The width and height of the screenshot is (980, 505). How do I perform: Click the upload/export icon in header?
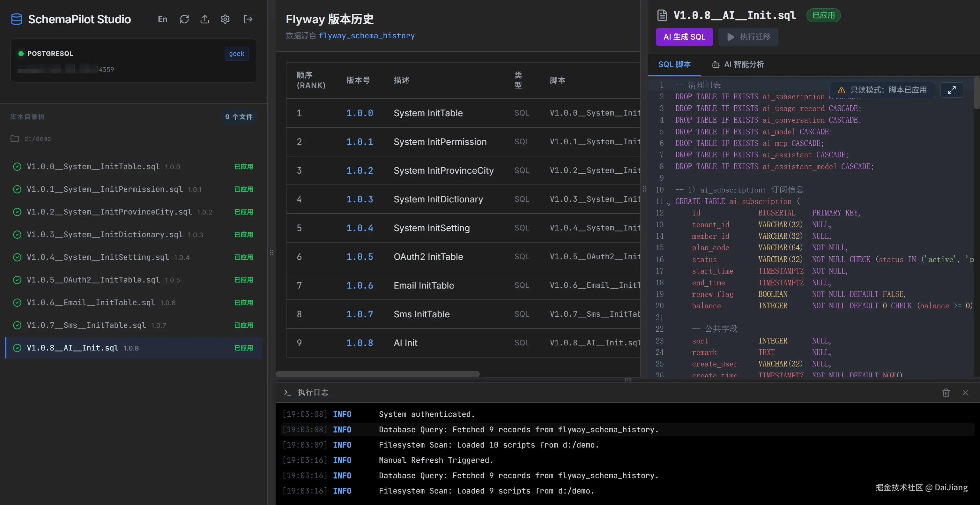(205, 19)
